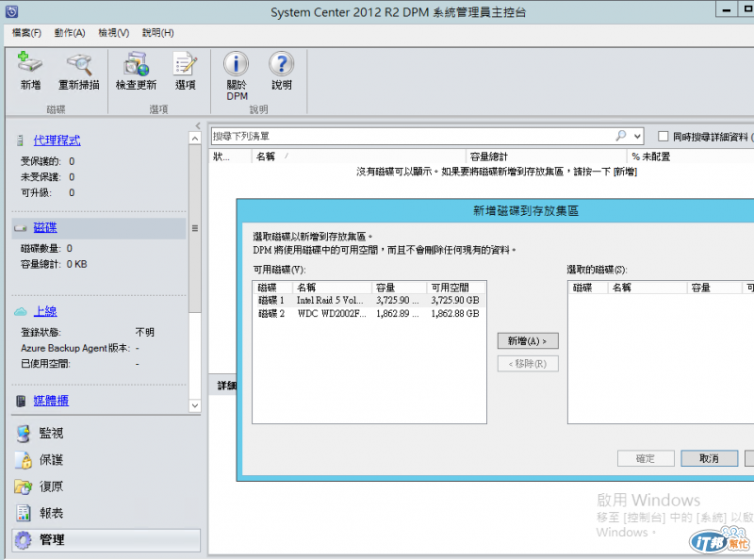Click 1,862.88 GB free space cell
Image resolution: width=754 pixels, height=560 pixels.
(x=455, y=314)
